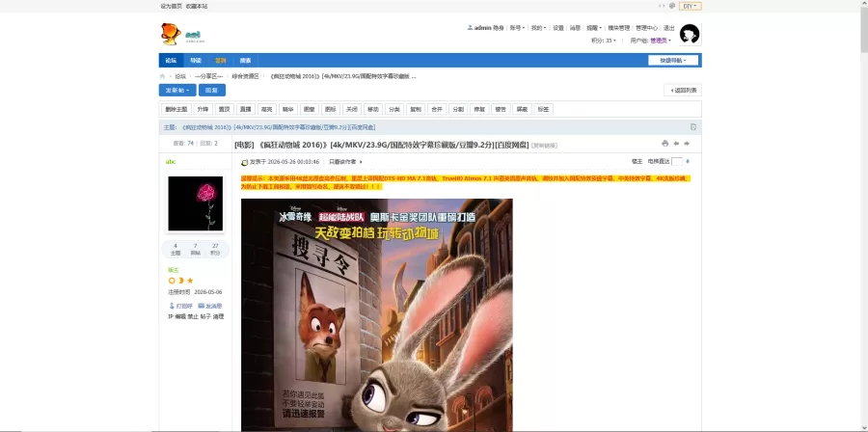Screen dimensions: 868x432
Task: Open the admin avatar at top right
Action: pos(690,34)
